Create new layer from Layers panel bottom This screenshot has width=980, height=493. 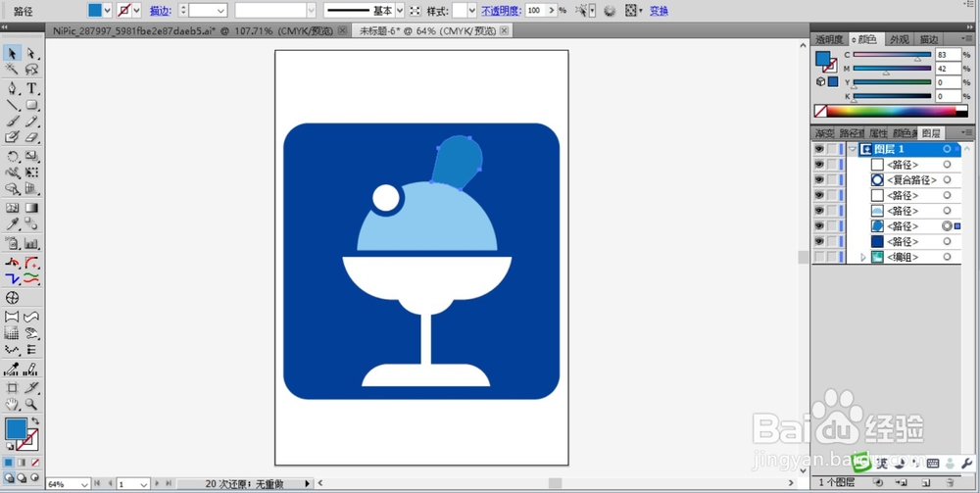click(x=926, y=482)
